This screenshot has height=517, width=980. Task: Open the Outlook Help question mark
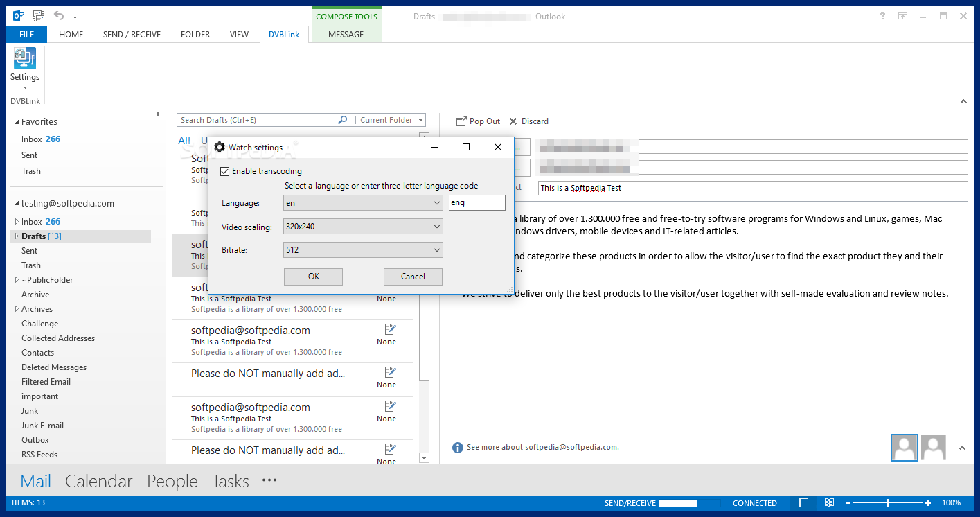(882, 16)
